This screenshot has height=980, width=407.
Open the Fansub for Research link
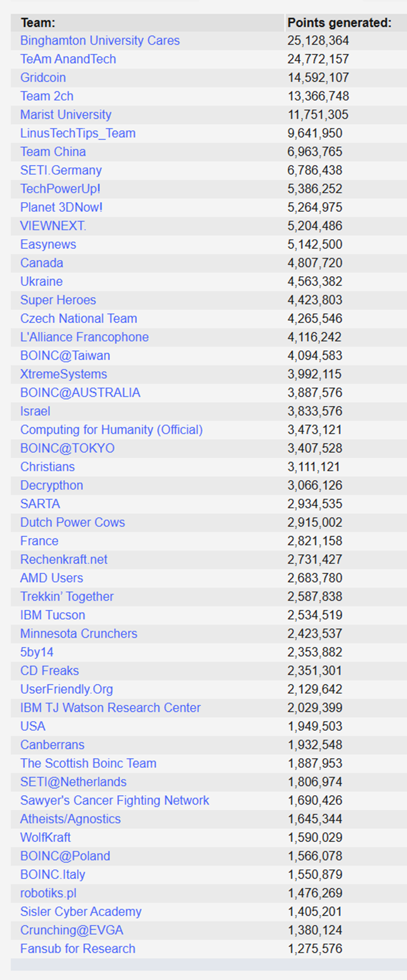78,948
